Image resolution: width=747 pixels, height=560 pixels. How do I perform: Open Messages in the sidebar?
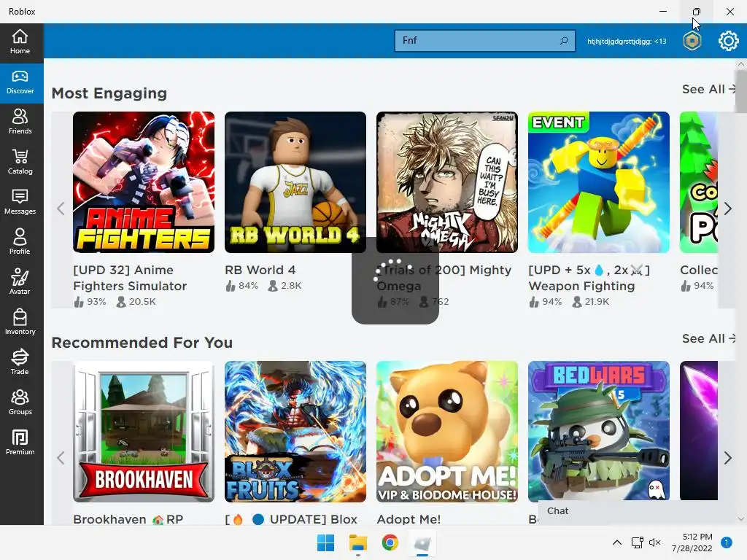point(20,203)
